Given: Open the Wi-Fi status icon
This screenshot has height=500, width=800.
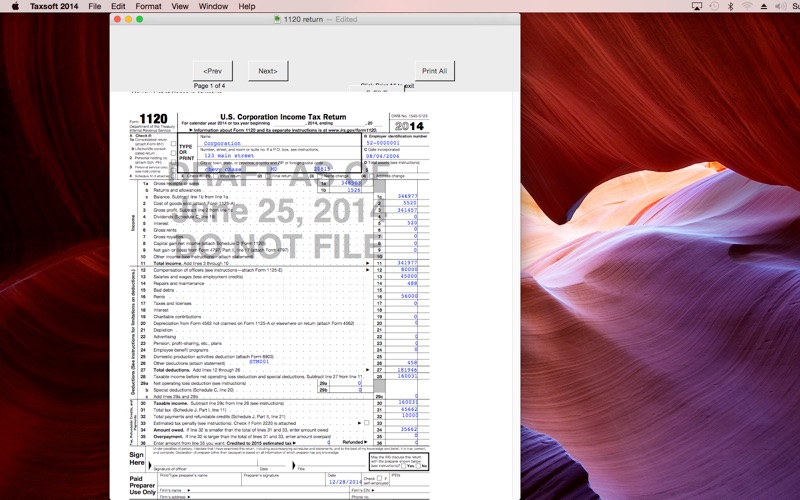Looking at the screenshot, I should [747, 6].
